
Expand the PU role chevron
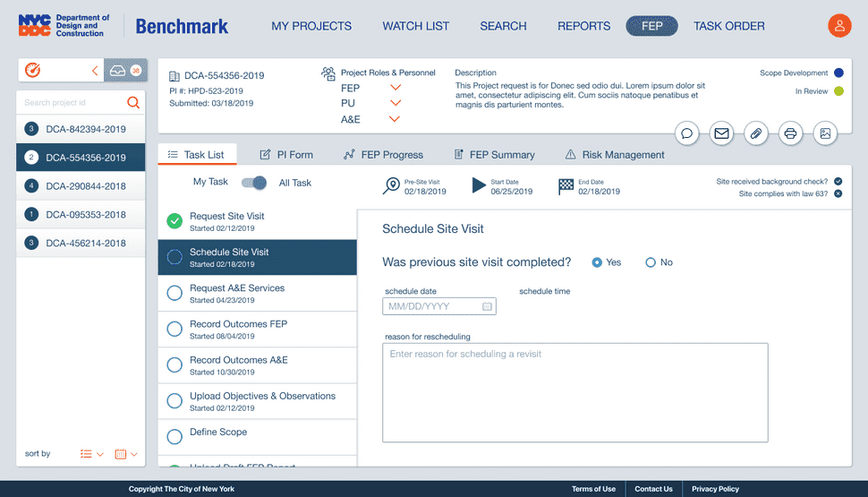point(396,103)
